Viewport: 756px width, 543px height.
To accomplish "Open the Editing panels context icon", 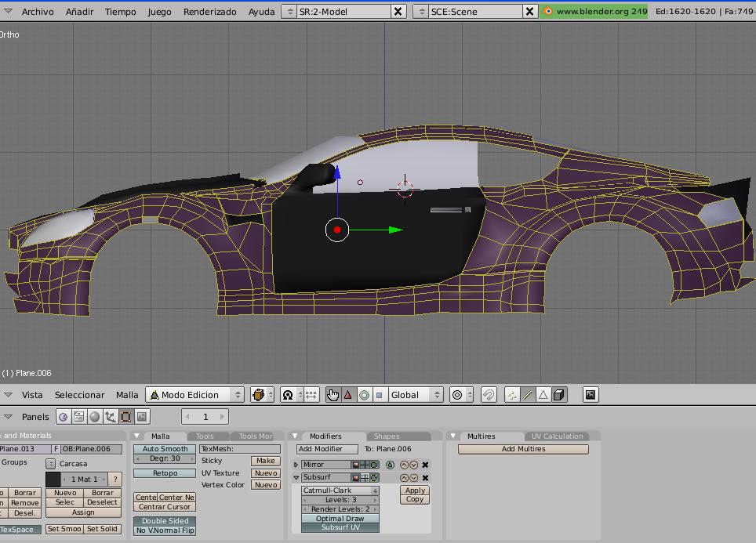I will (x=125, y=417).
